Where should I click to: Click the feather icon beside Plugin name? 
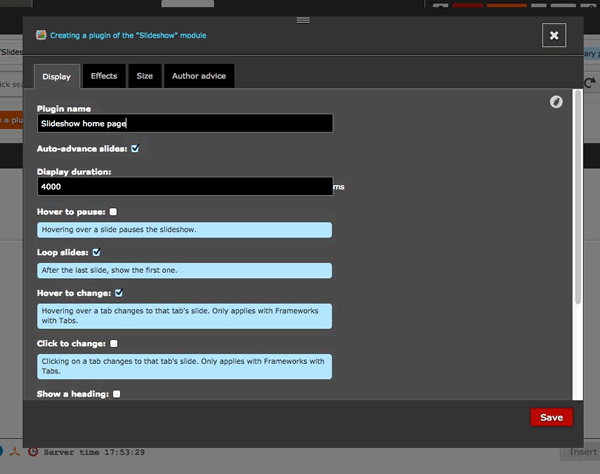click(x=556, y=102)
